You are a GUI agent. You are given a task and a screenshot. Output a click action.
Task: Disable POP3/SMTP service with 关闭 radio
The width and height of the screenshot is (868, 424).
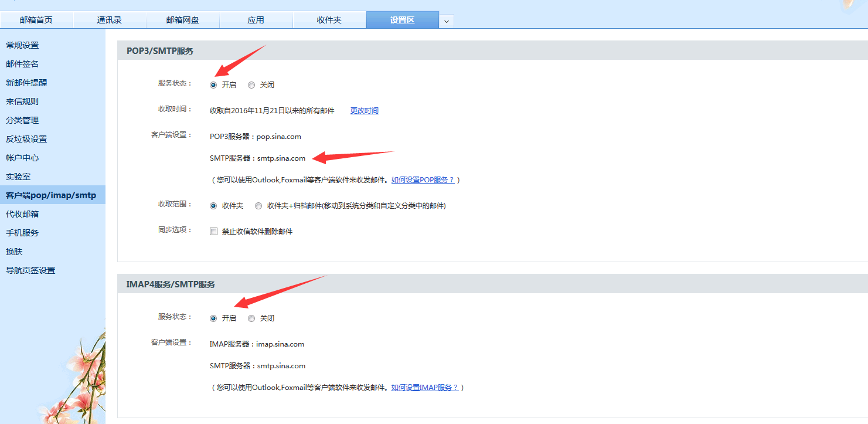pos(251,85)
